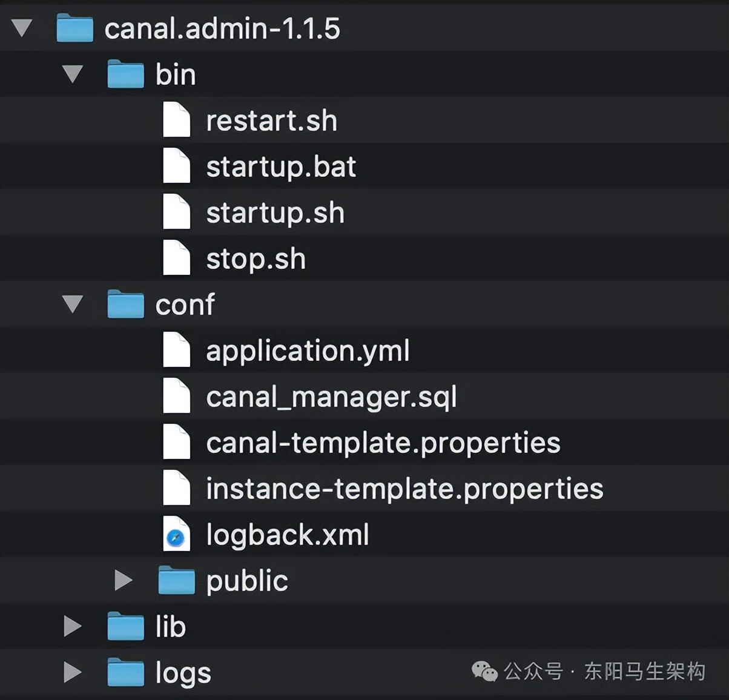This screenshot has height=700, width=729.
Task: Expand the lib folder
Action: click(73, 626)
